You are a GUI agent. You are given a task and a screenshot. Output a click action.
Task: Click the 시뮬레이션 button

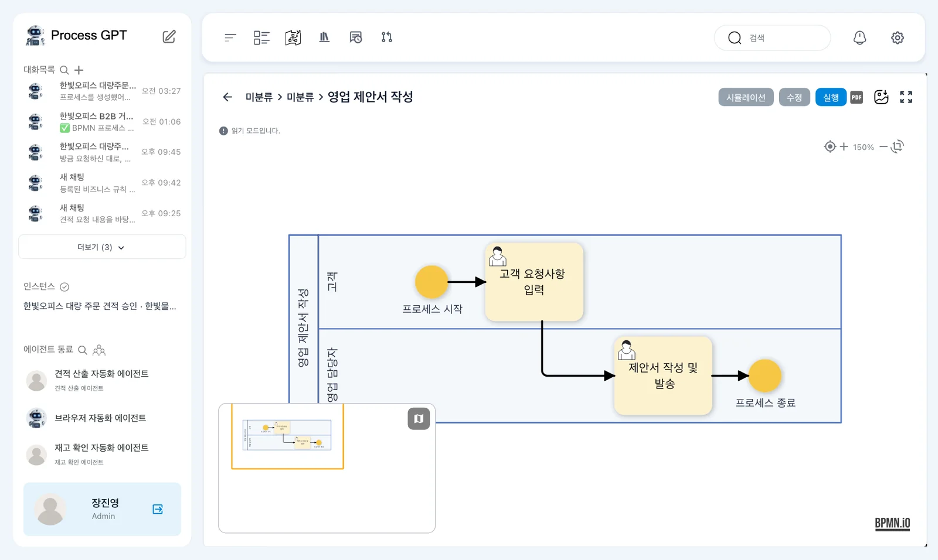[x=746, y=97]
